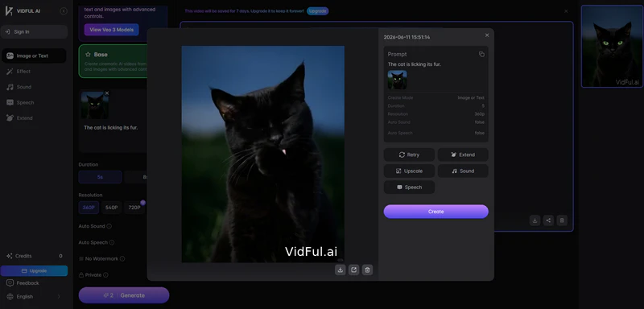Viewport: 644px width, 309px height.
Task: Click the No Watermark info icon
Action: (122, 259)
